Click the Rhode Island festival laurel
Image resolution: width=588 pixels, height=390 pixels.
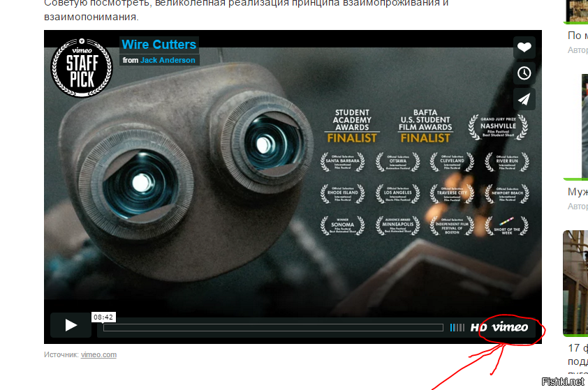click(342, 194)
